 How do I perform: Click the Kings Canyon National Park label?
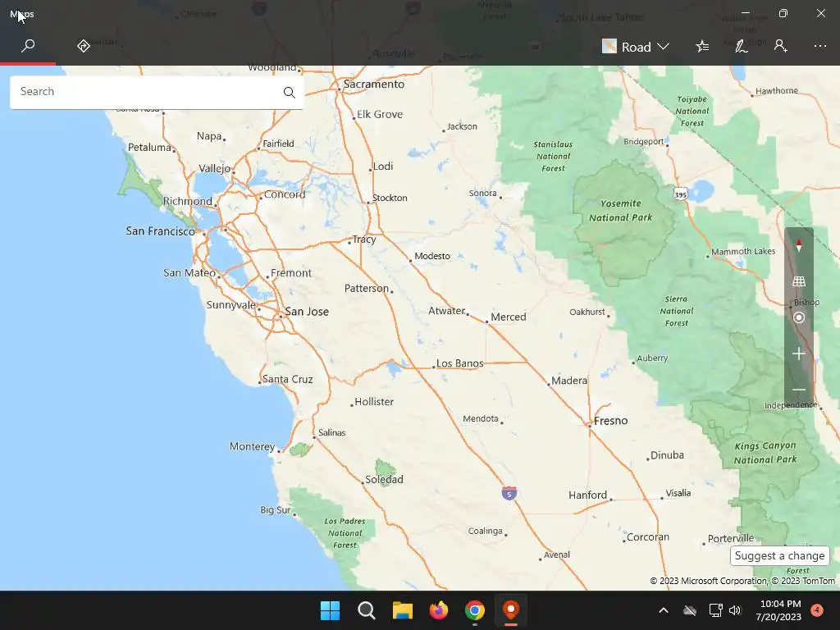(x=765, y=453)
